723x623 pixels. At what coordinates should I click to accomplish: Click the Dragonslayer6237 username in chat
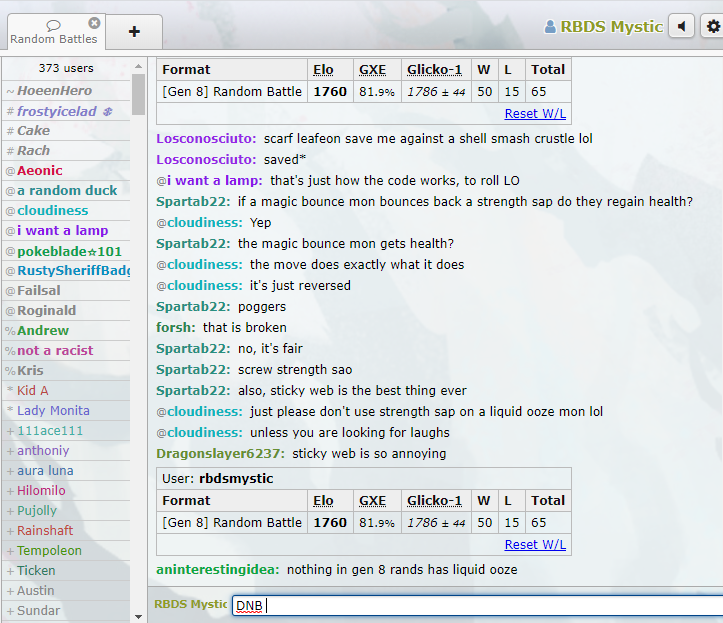click(220, 454)
